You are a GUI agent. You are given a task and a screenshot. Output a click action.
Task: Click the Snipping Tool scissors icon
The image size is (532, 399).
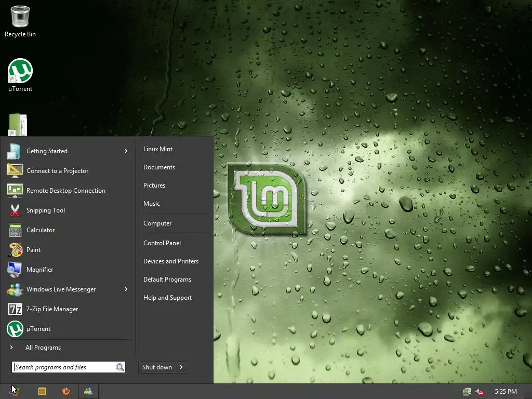click(x=15, y=210)
